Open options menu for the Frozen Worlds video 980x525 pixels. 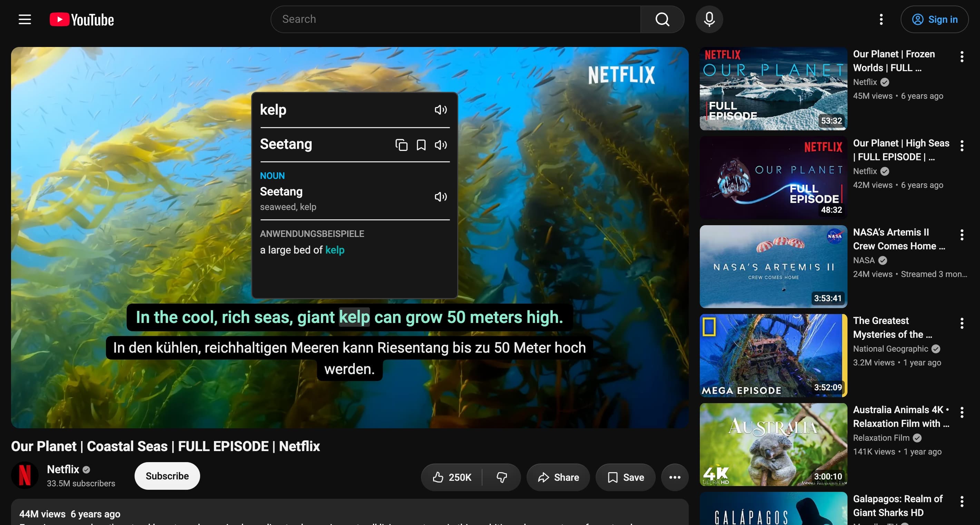(x=962, y=57)
